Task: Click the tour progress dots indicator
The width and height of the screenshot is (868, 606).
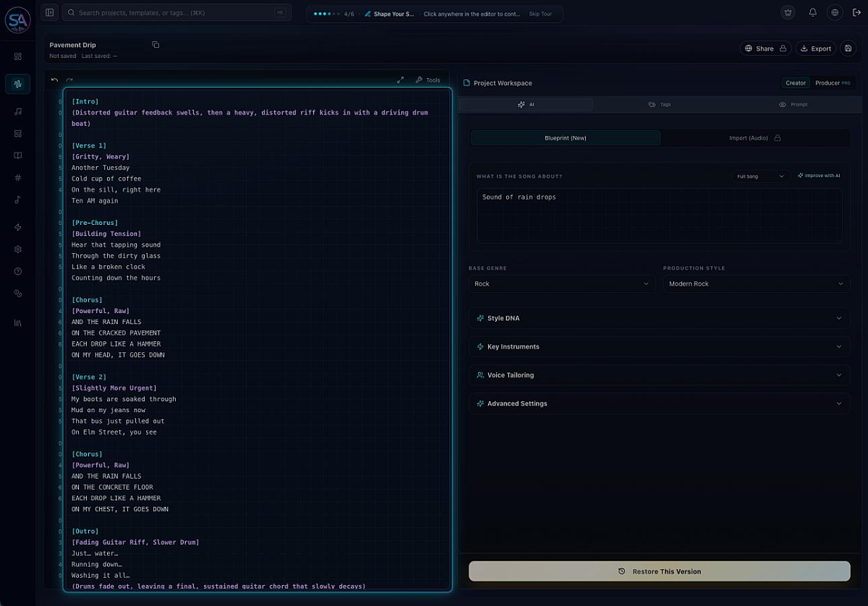Action: click(327, 13)
